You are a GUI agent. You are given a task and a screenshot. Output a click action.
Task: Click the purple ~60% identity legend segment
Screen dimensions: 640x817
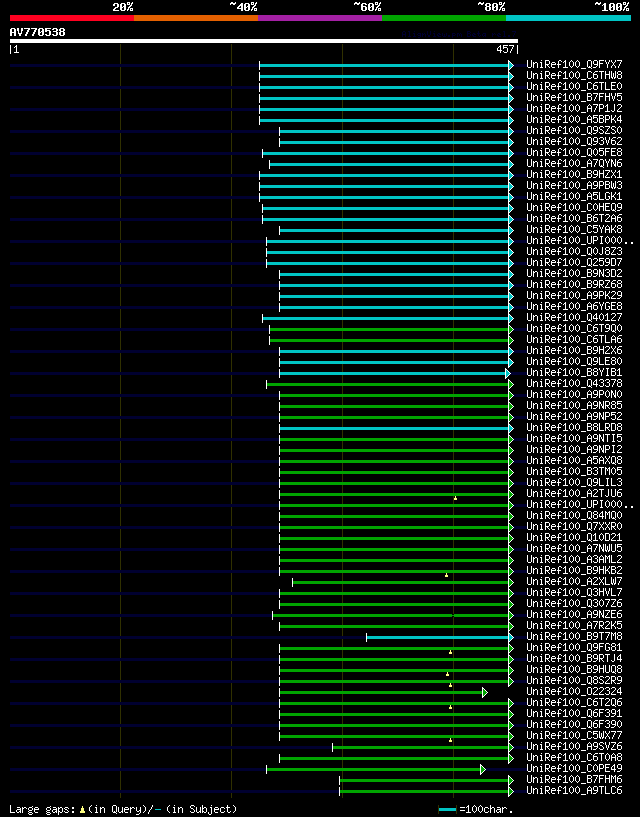(320, 18)
